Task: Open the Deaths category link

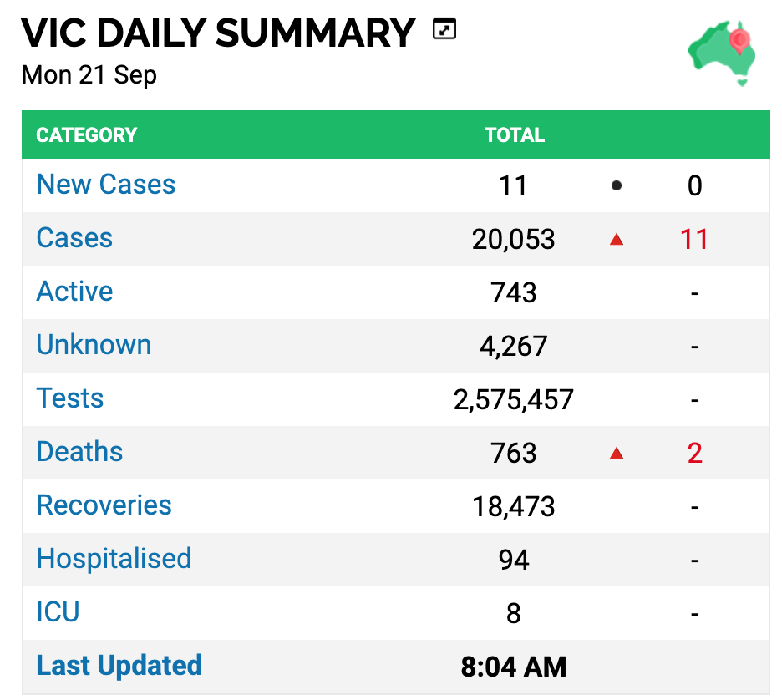Action: click(80, 451)
